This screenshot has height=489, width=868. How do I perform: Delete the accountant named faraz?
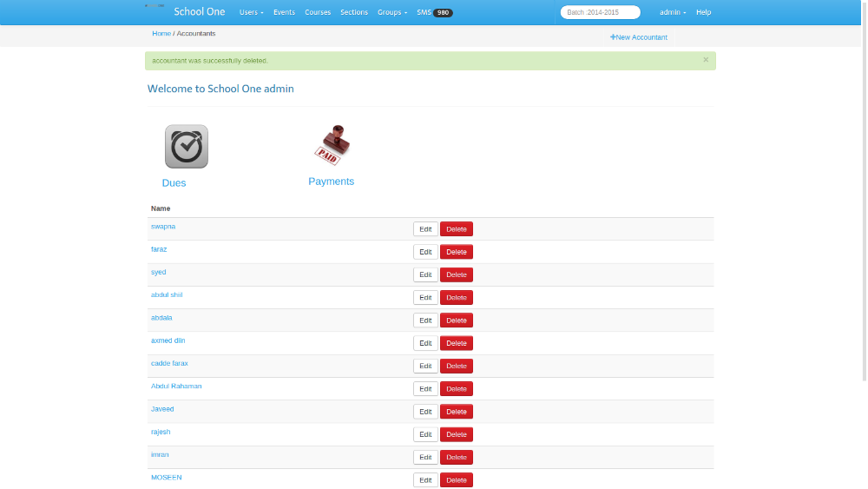pyautogui.click(x=456, y=252)
